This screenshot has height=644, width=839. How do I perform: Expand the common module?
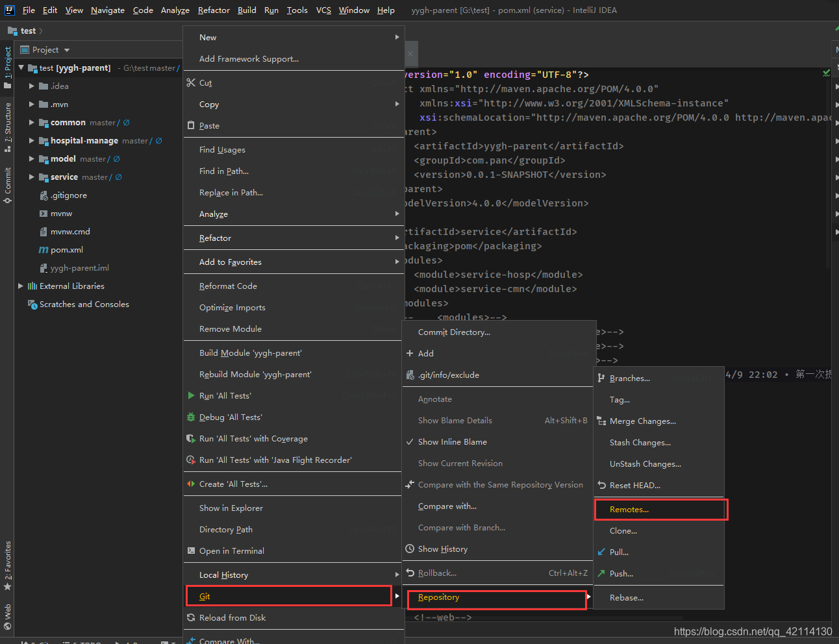point(31,122)
